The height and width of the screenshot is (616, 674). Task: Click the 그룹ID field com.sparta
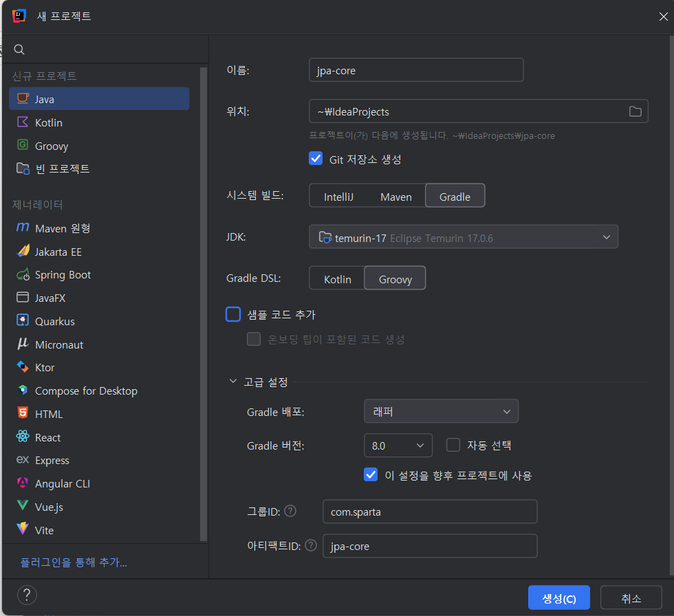click(430, 511)
